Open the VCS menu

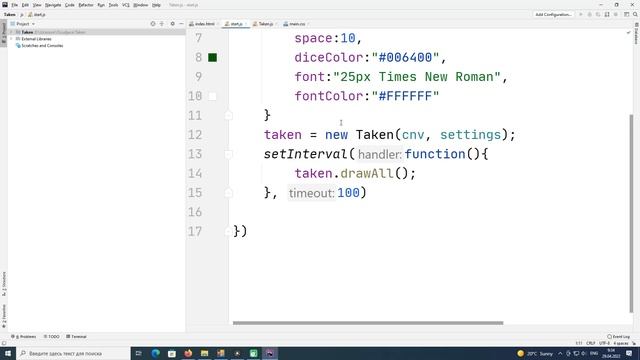click(126, 5)
